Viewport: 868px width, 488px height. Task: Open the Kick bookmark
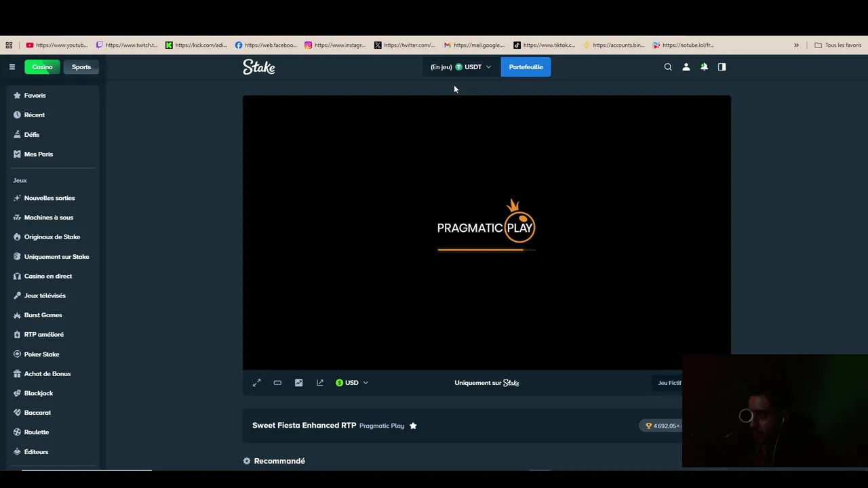[197, 45]
